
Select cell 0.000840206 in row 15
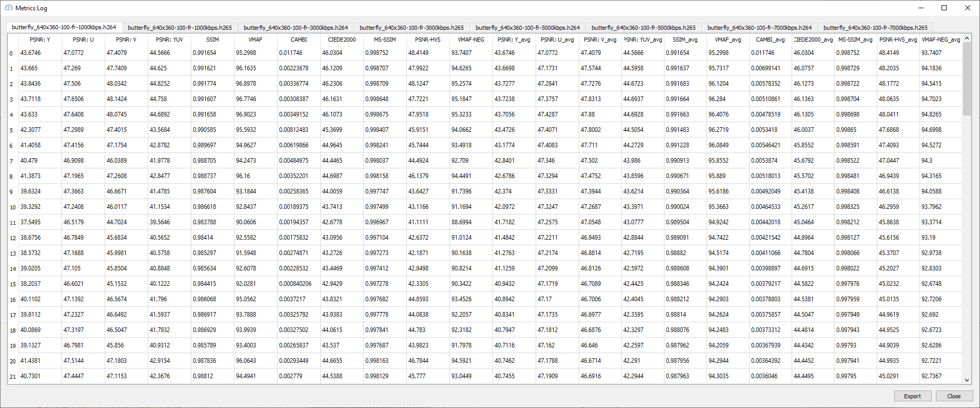click(x=299, y=284)
